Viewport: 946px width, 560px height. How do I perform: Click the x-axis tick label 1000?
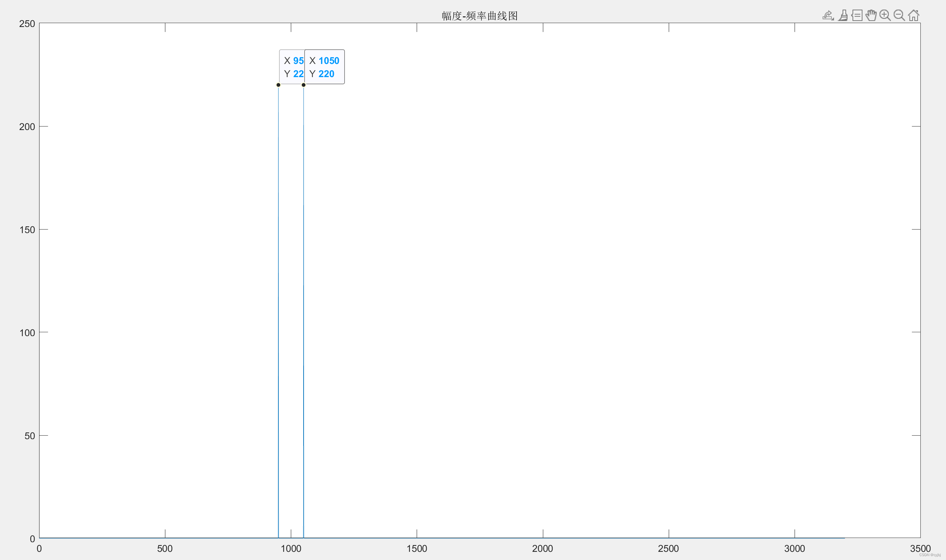(x=291, y=549)
